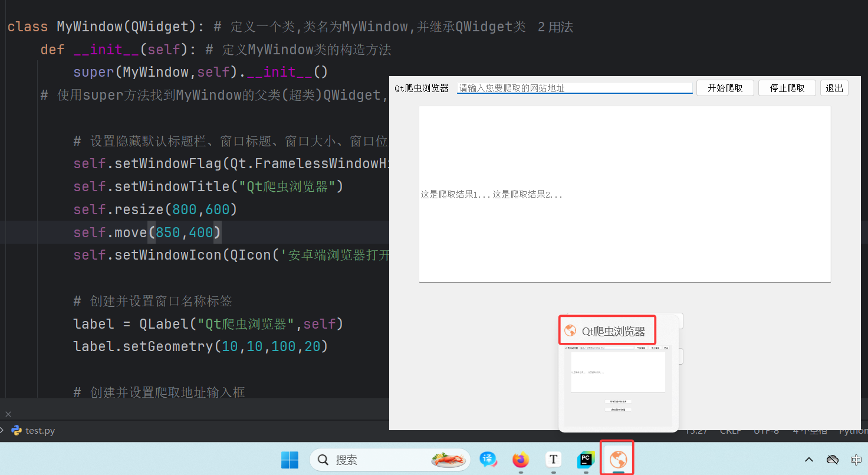This screenshot has width=868, height=475.
Task: Click the crawl results text area
Action: click(625, 194)
